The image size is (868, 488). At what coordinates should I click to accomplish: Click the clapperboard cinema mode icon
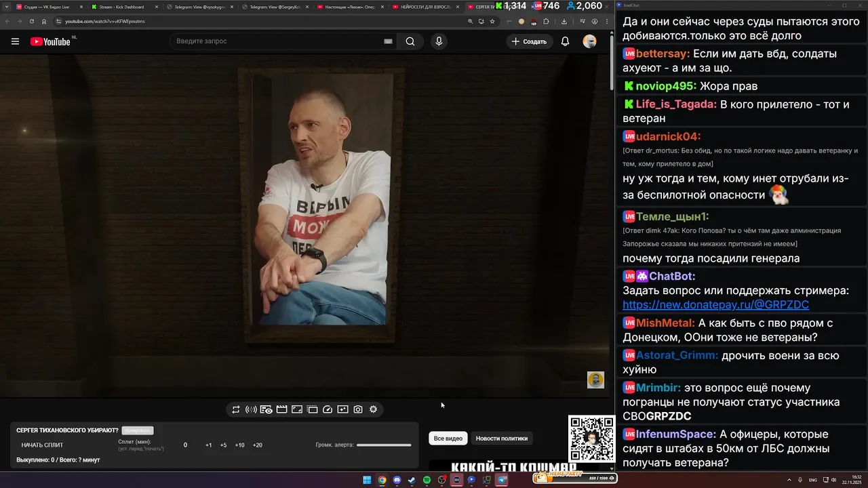click(281, 409)
